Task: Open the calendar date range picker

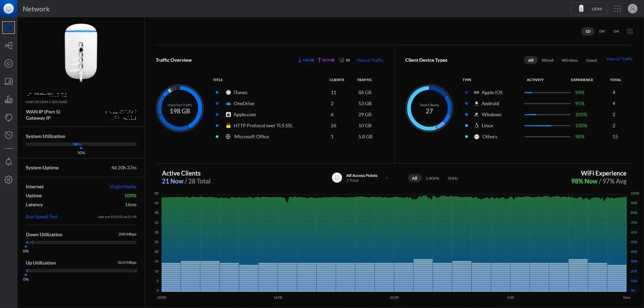Action: [630, 31]
